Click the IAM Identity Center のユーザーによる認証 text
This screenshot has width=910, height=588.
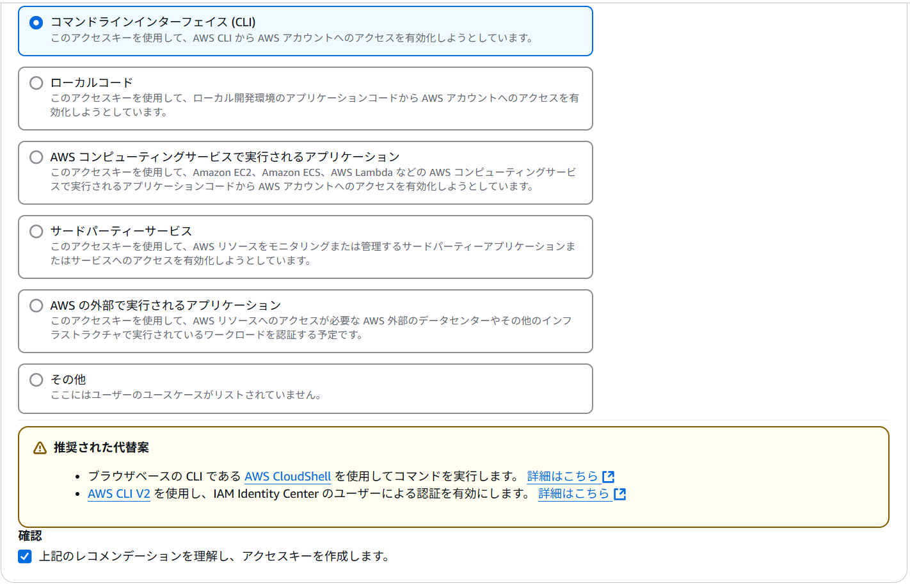click(x=372, y=493)
